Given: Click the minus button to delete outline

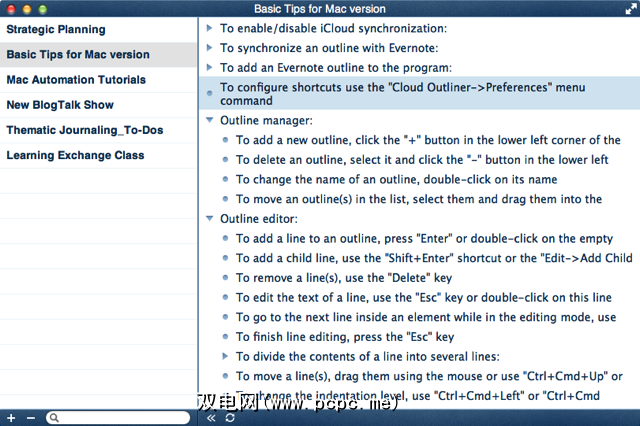Looking at the screenshot, I should [x=31, y=418].
